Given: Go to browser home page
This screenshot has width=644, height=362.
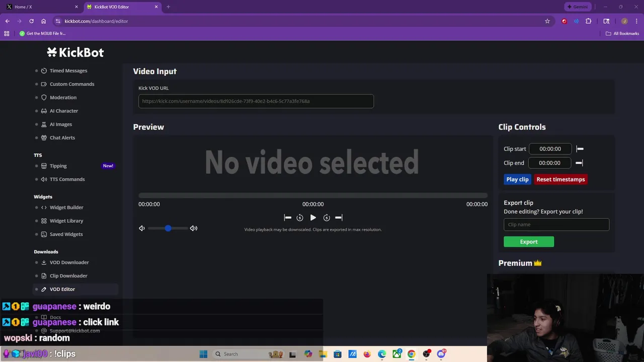Looking at the screenshot, I should [43, 21].
